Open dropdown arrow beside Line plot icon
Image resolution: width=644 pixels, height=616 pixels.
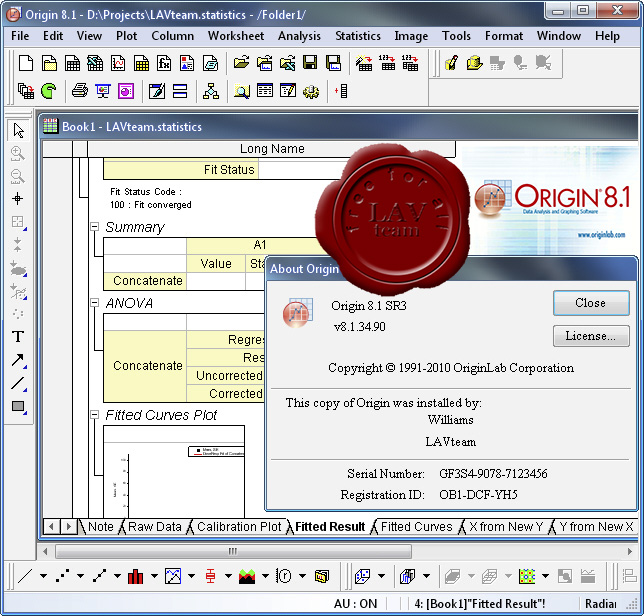43,576
